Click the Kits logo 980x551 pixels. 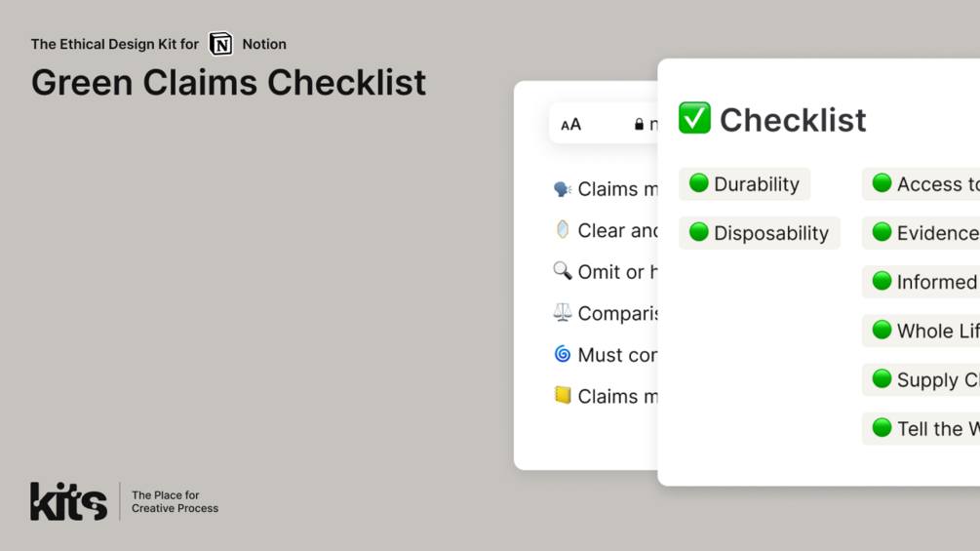(69, 501)
